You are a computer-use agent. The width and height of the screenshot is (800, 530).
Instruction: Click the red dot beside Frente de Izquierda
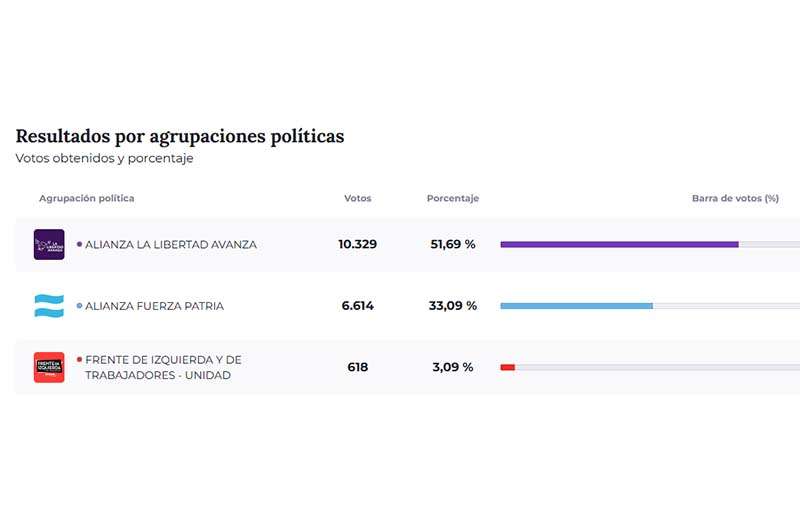pos(79,359)
